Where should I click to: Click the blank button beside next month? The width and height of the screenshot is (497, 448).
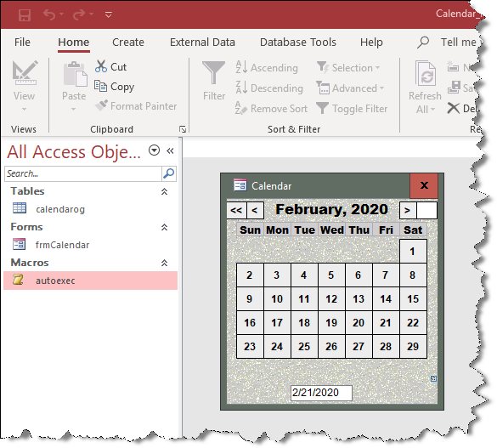[427, 210]
